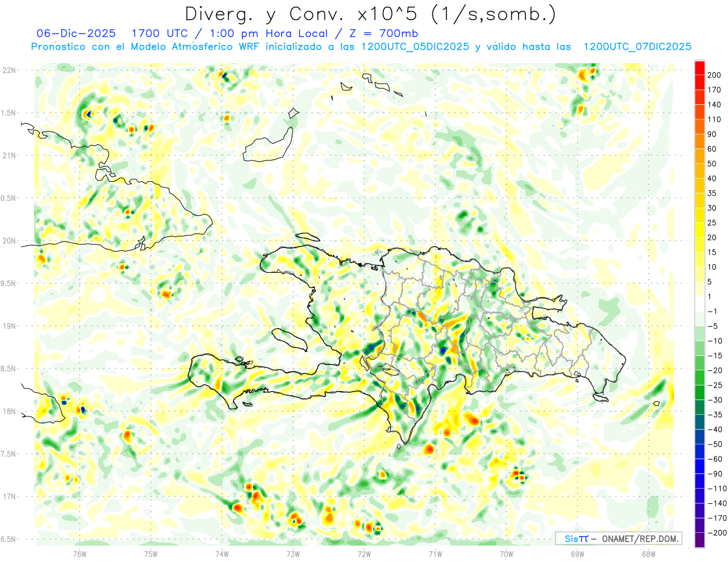Click the blue colorbar segment between -60 and -90

(699, 466)
